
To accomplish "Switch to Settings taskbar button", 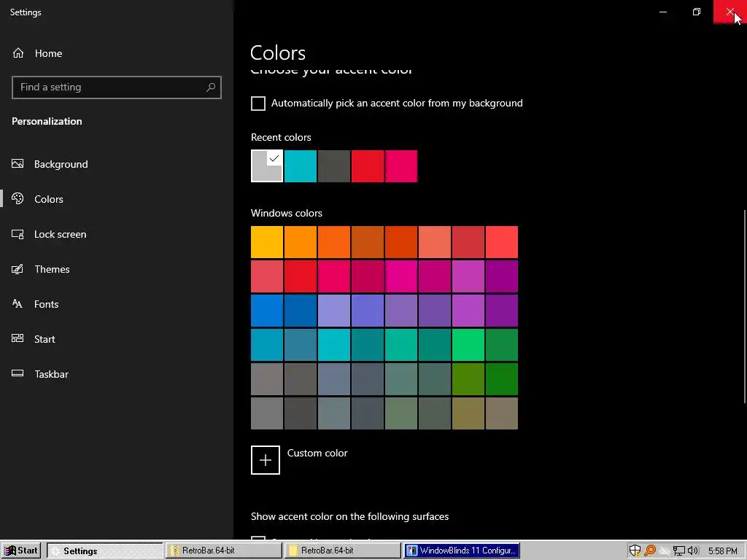I will click(105, 551).
